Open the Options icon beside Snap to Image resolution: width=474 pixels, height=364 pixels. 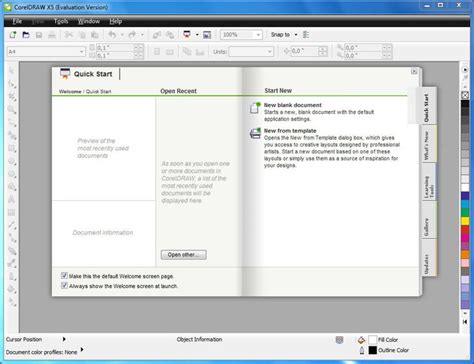click(306, 35)
